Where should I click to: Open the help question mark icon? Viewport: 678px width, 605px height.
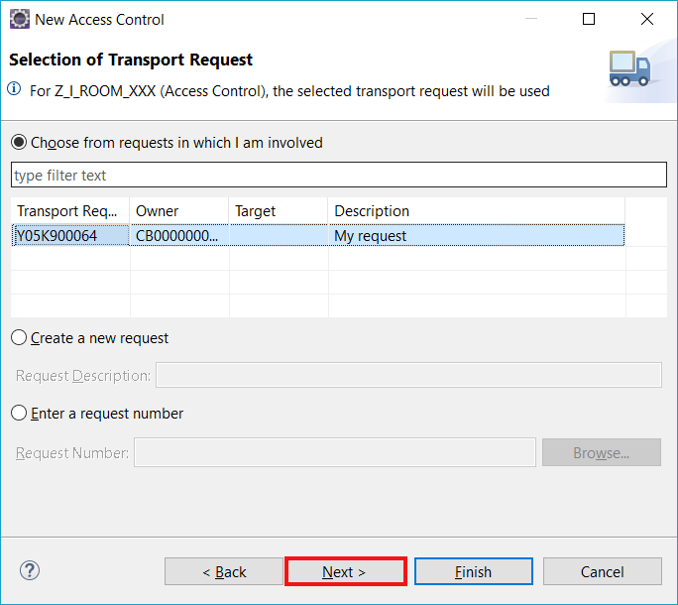click(29, 570)
